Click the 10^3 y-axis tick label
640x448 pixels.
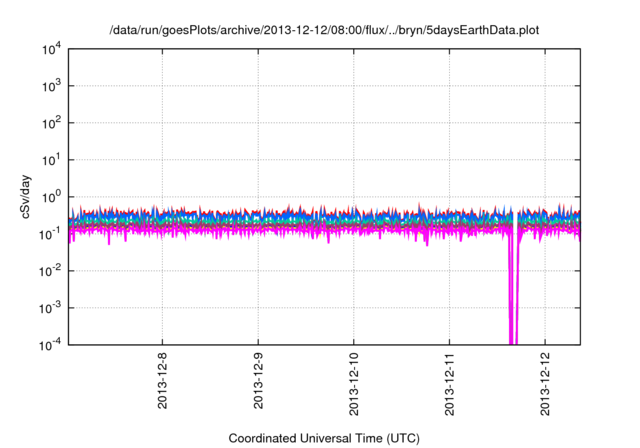(51, 86)
